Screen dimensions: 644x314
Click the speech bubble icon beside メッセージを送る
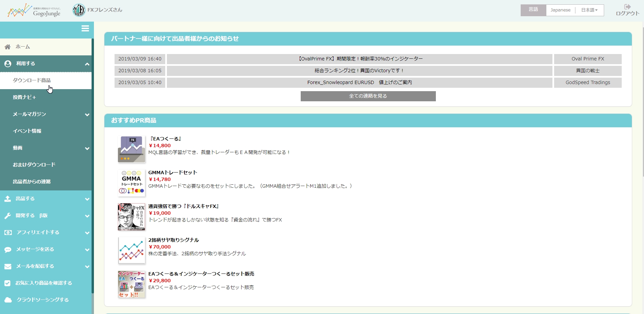click(8, 250)
